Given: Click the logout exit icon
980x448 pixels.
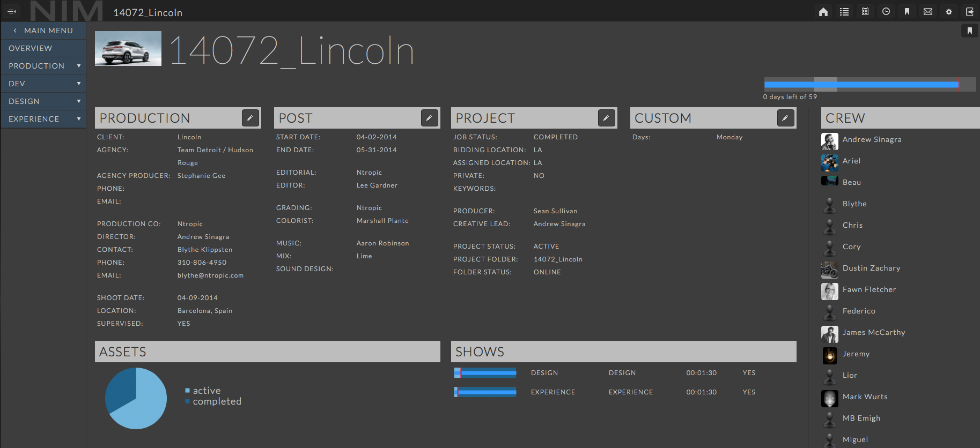Looking at the screenshot, I should click(x=970, y=12).
